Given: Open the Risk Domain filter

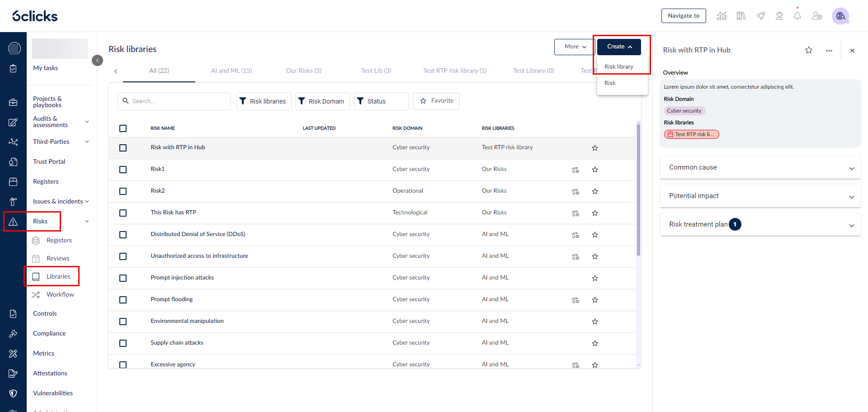Looking at the screenshot, I should (x=322, y=101).
